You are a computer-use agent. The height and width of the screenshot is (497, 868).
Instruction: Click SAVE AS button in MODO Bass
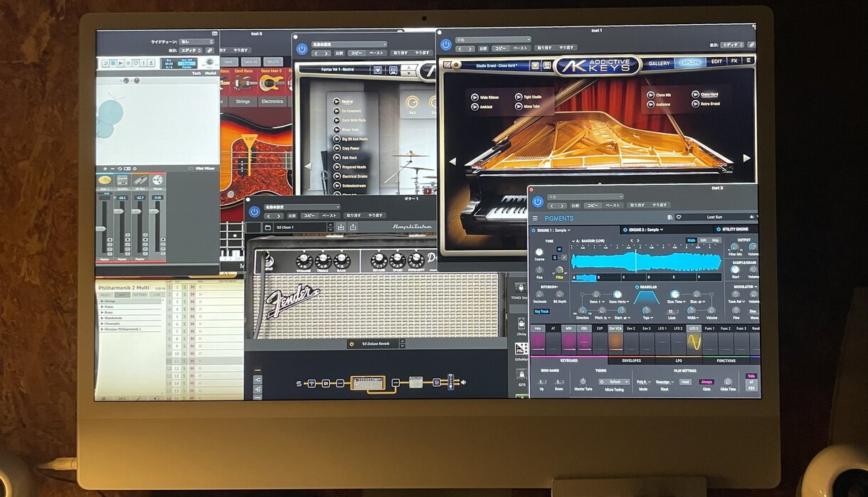pyautogui.click(x=250, y=62)
